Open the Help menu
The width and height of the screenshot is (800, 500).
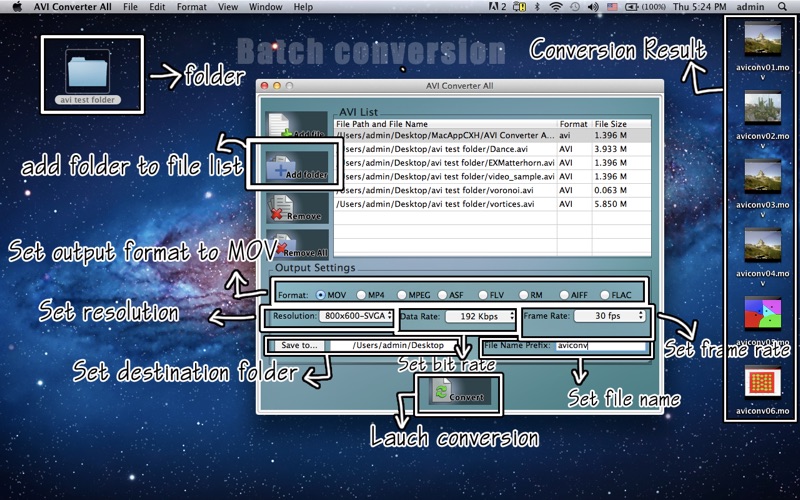tap(303, 7)
